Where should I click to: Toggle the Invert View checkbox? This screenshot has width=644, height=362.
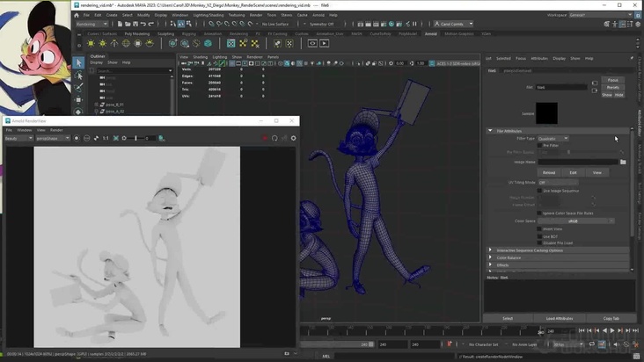pyautogui.click(x=539, y=228)
